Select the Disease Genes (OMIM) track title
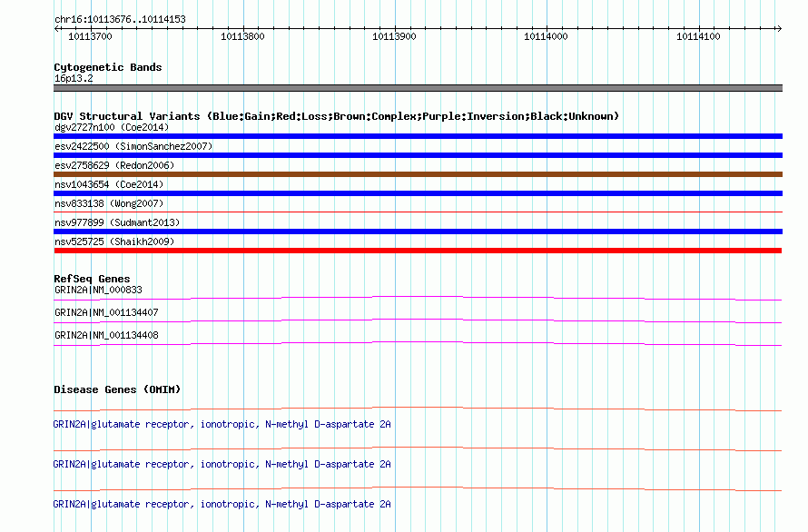The image size is (808, 532). coord(117,389)
